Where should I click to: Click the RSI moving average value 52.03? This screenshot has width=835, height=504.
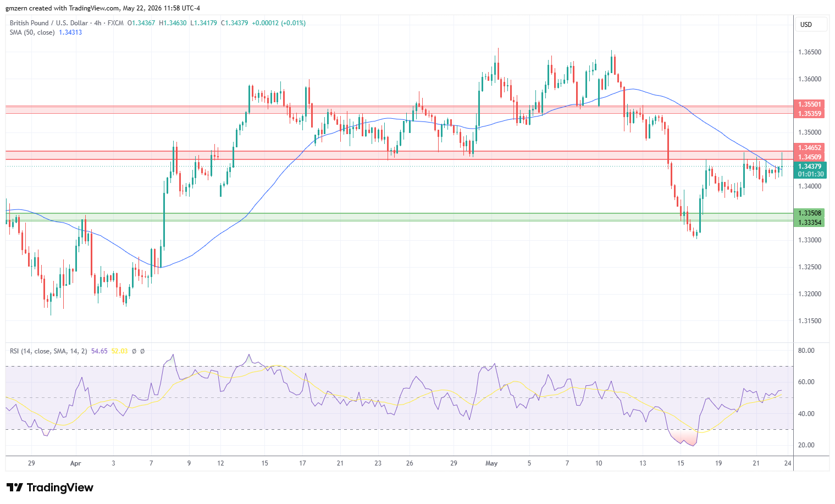tap(119, 351)
